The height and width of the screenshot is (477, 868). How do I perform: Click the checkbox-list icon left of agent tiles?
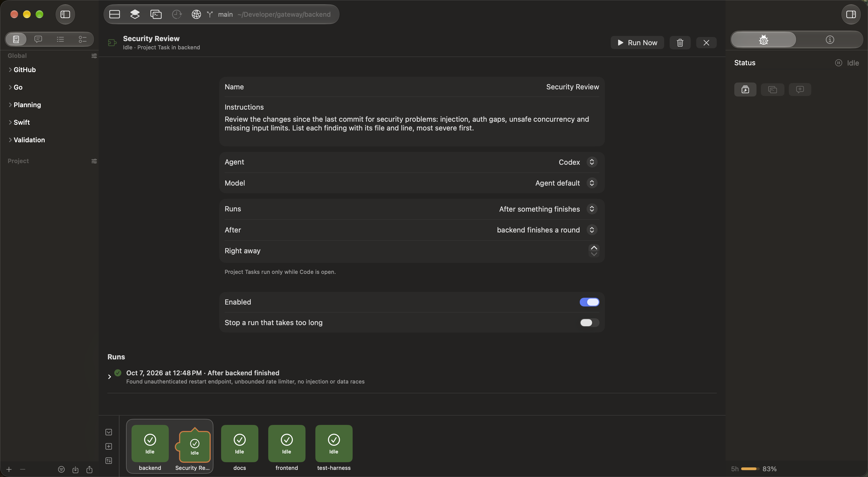tap(109, 432)
